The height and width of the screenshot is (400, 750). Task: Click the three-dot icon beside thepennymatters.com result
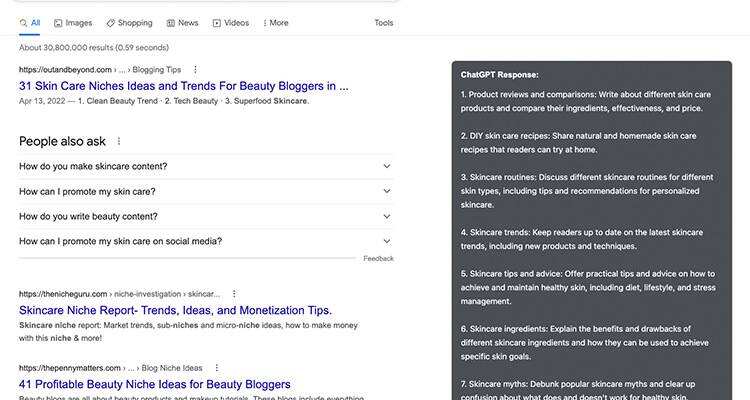coord(216,368)
